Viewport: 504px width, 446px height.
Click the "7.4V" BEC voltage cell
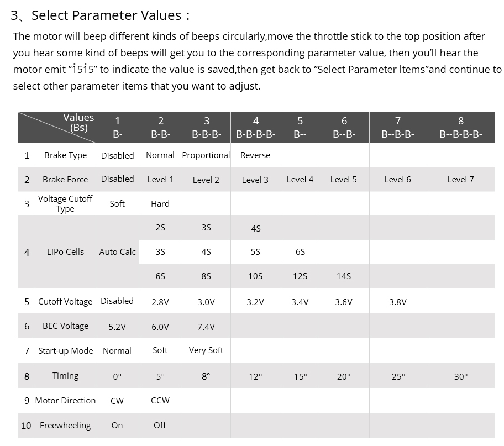click(x=206, y=327)
